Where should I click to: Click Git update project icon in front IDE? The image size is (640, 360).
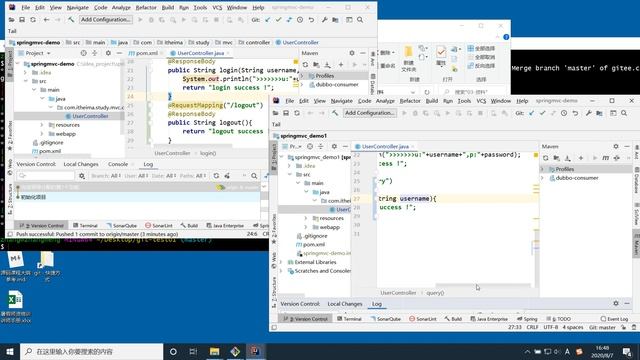click(531, 113)
